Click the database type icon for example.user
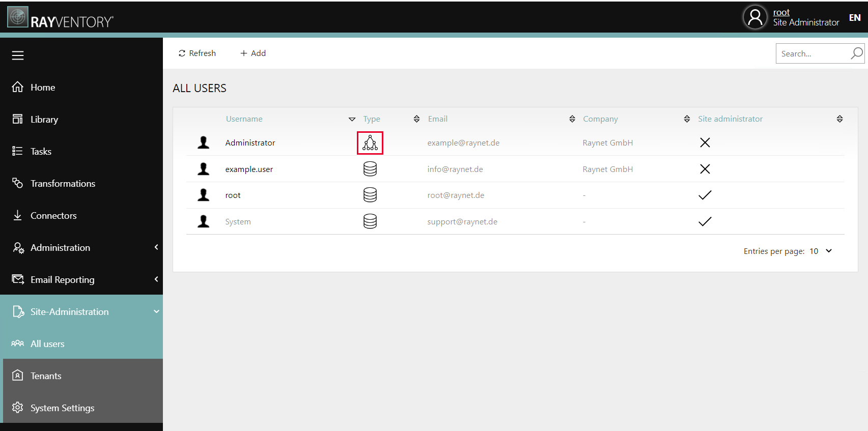This screenshot has width=868, height=431. tap(370, 169)
